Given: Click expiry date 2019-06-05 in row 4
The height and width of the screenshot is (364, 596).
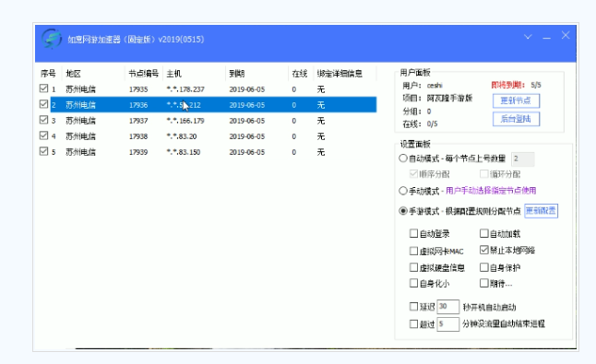Looking at the screenshot, I should [x=247, y=136].
